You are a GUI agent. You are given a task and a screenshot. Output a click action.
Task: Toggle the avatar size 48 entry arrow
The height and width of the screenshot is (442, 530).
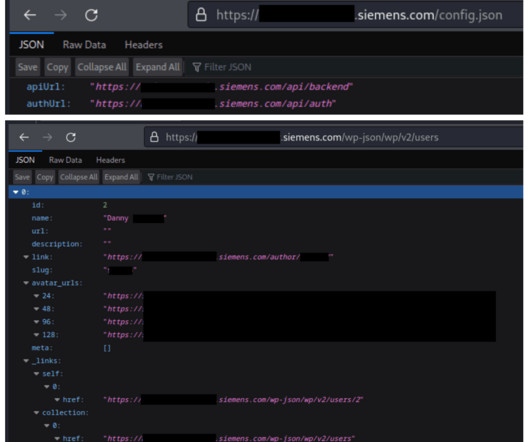pyautogui.click(x=37, y=309)
